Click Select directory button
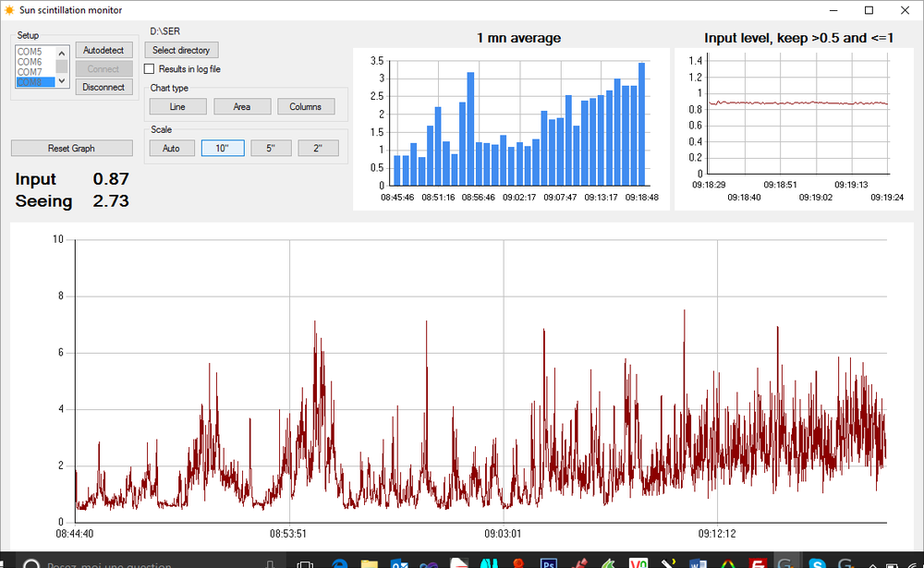 (x=181, y=50)
